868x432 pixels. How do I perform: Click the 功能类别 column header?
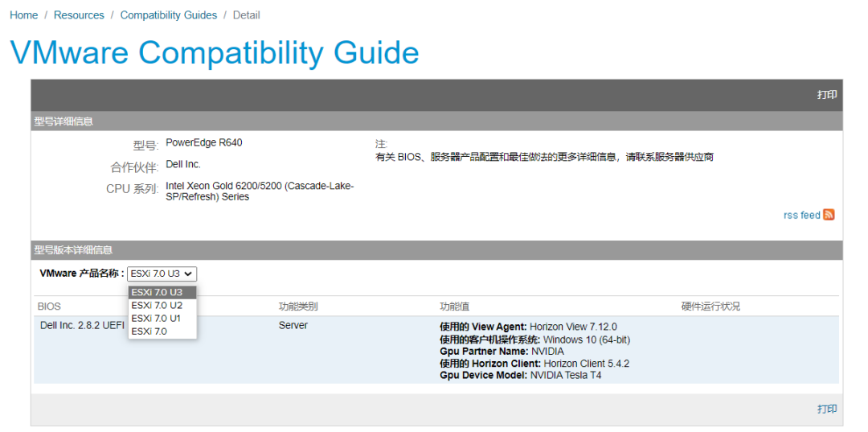(298, 307)
